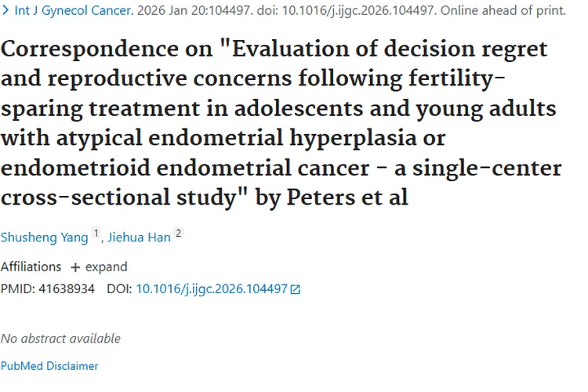Click the chevron icon before the journal name
Image resolution: width=588 pixels, height=392 pixels.
(6, 12)
